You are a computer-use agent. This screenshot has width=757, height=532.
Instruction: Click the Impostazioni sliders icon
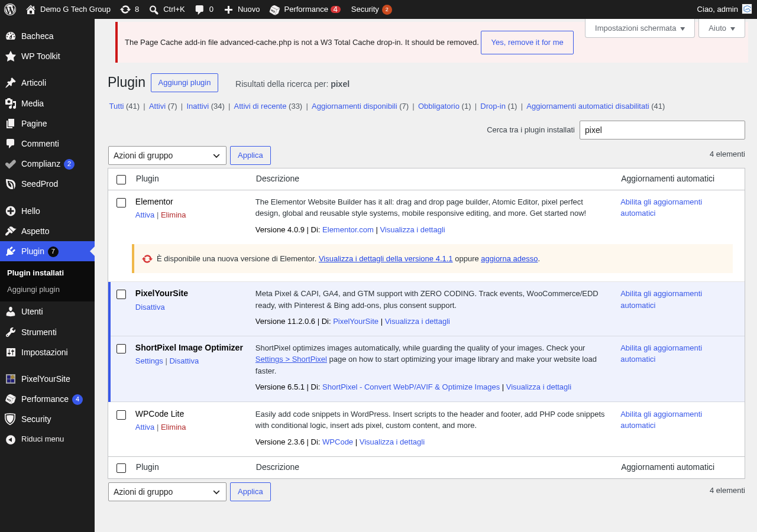coord(11,352)
